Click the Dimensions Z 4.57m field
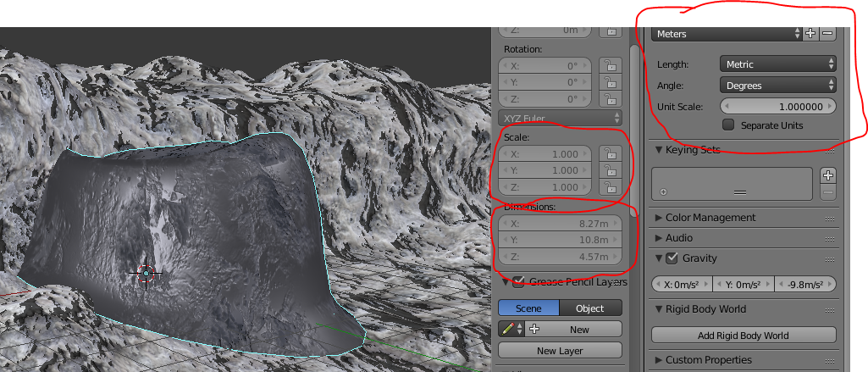This screenshot has width=868, height=372. pyautogui.click(x=561, y=257)
